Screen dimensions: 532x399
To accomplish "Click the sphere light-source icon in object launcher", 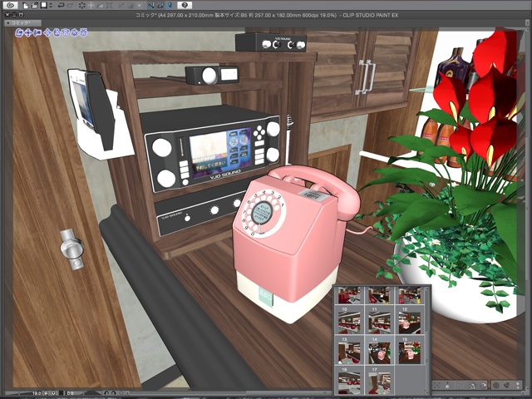I will [x=496, y=385].
